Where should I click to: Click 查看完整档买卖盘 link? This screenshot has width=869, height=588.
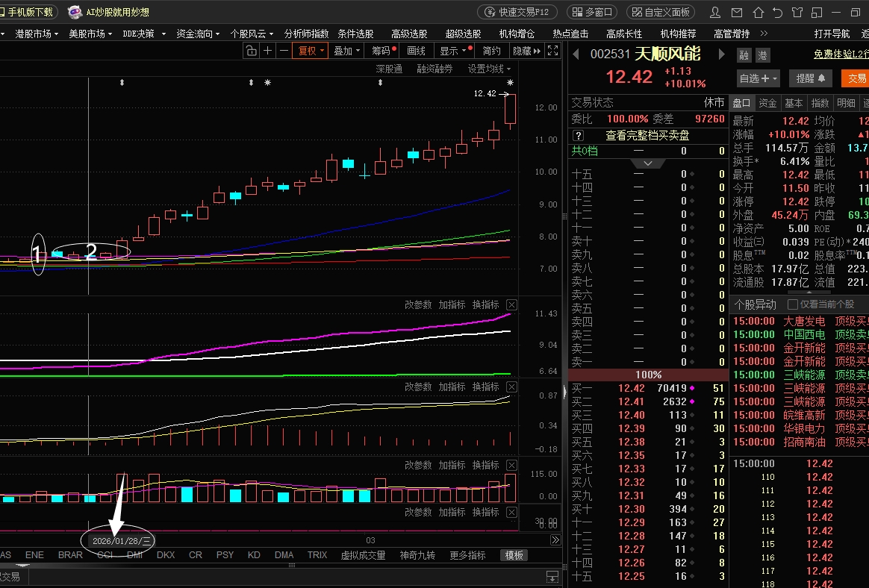tap(647, 136)
